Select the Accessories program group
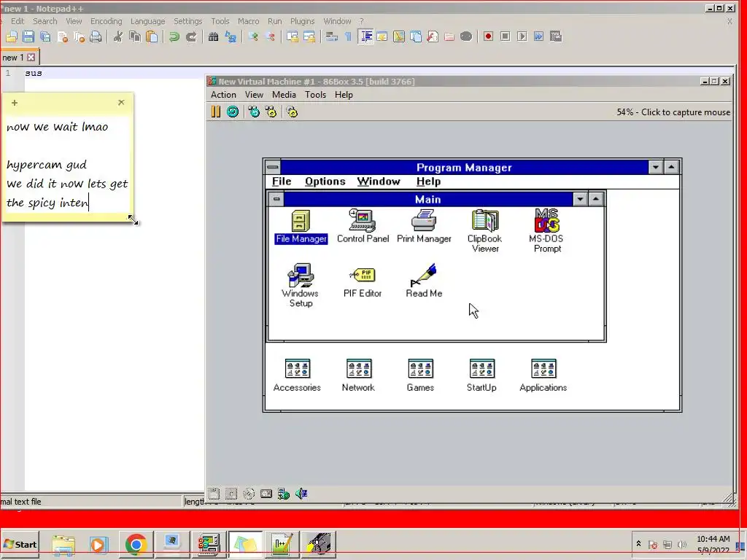Viewport: 747px width, 560px height. [297, 376]
